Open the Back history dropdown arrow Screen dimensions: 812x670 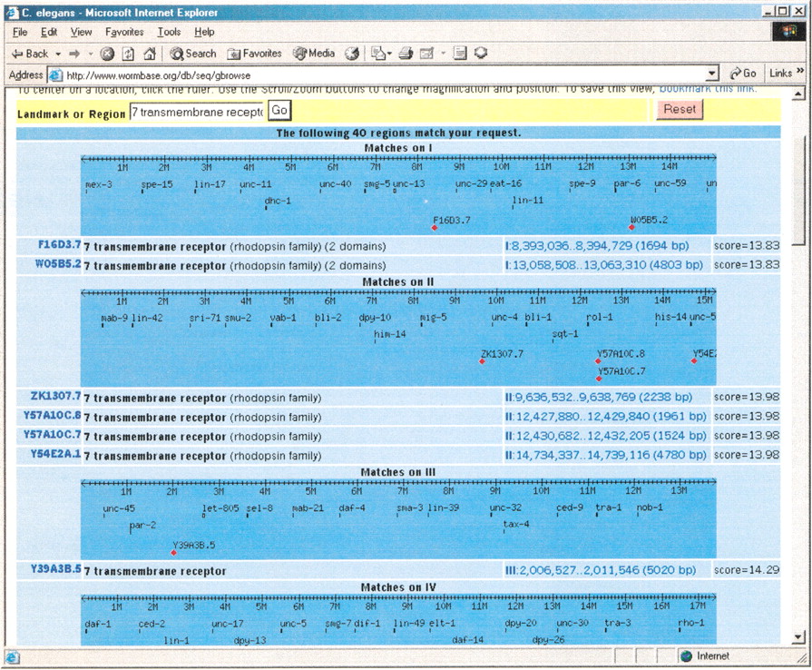[x=58, y=54]
